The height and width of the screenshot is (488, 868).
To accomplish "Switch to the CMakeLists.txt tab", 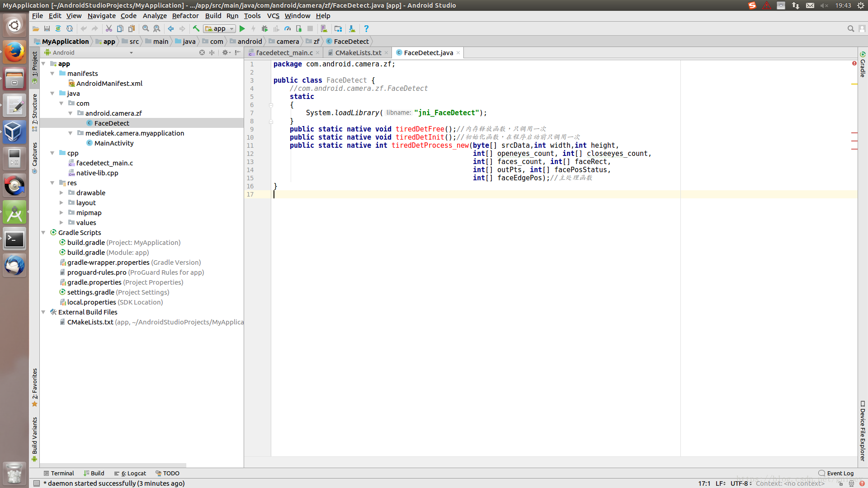I will 358,53.
